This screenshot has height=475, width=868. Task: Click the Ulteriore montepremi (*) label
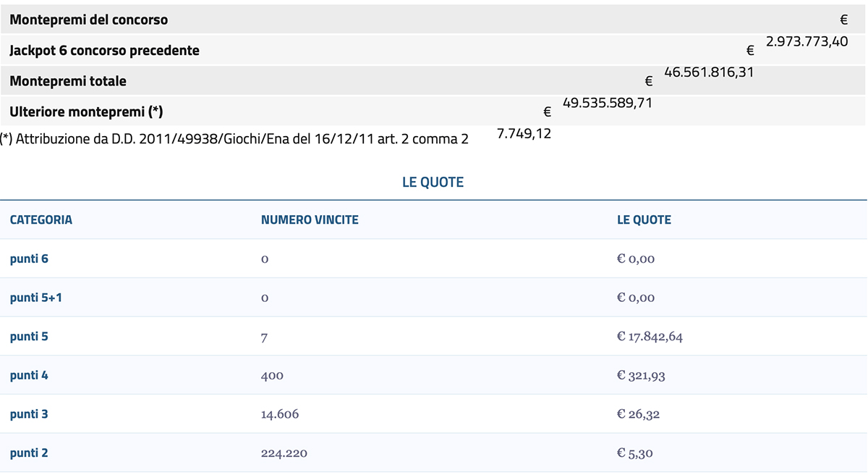pyautogui.click(x=86, y=112)
